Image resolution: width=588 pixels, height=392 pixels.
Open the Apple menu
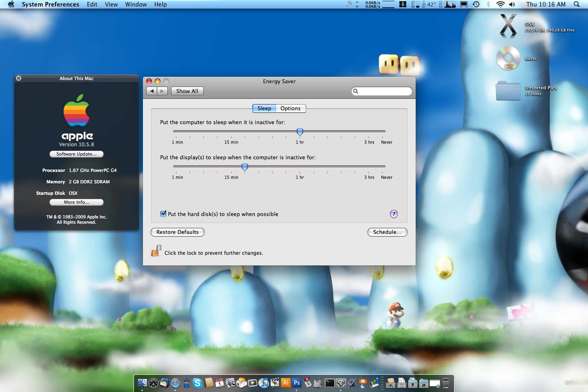point(11,4)
